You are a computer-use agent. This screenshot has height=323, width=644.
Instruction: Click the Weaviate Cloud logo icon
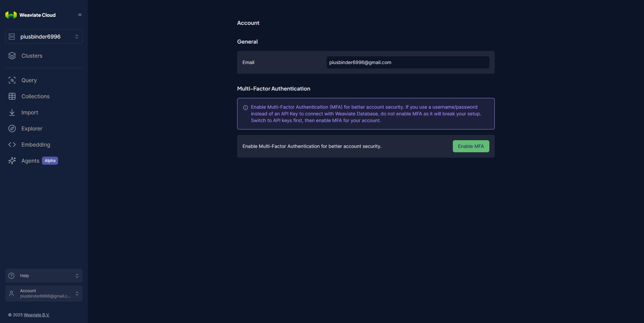click(x=11, y=15)
